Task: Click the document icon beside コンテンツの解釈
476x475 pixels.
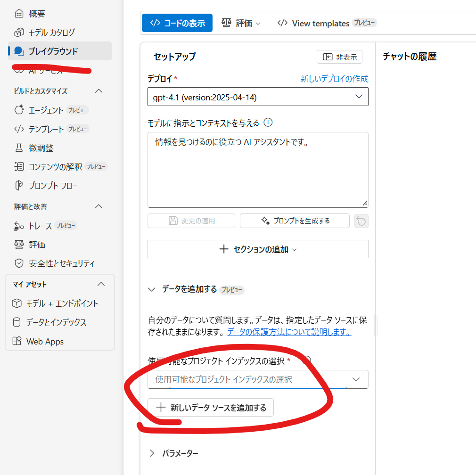Action: (x=19, y=167)
